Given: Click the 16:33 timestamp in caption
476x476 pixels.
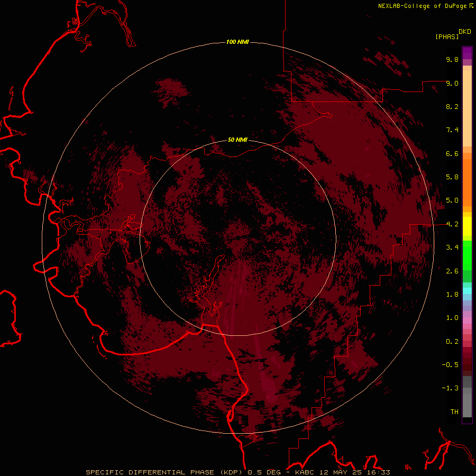Looking at the screenshot, I should point(378,472).
